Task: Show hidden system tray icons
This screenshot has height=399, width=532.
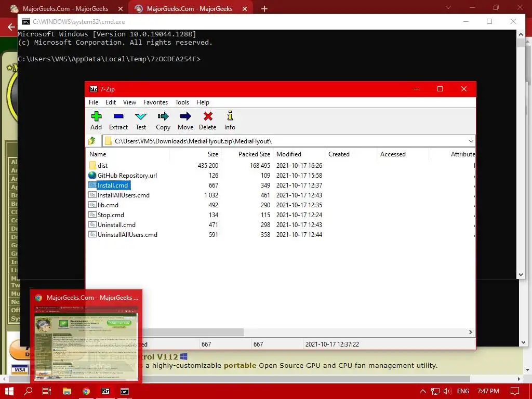Action: tap(423, 391)
